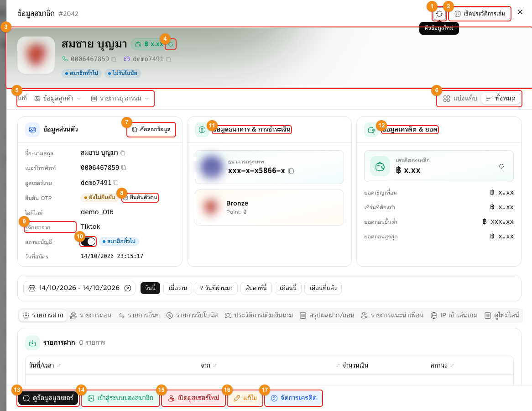Click the เช็คประวัติการเล่น button
This screenshot has width=532, height=411.
point(480,14)
